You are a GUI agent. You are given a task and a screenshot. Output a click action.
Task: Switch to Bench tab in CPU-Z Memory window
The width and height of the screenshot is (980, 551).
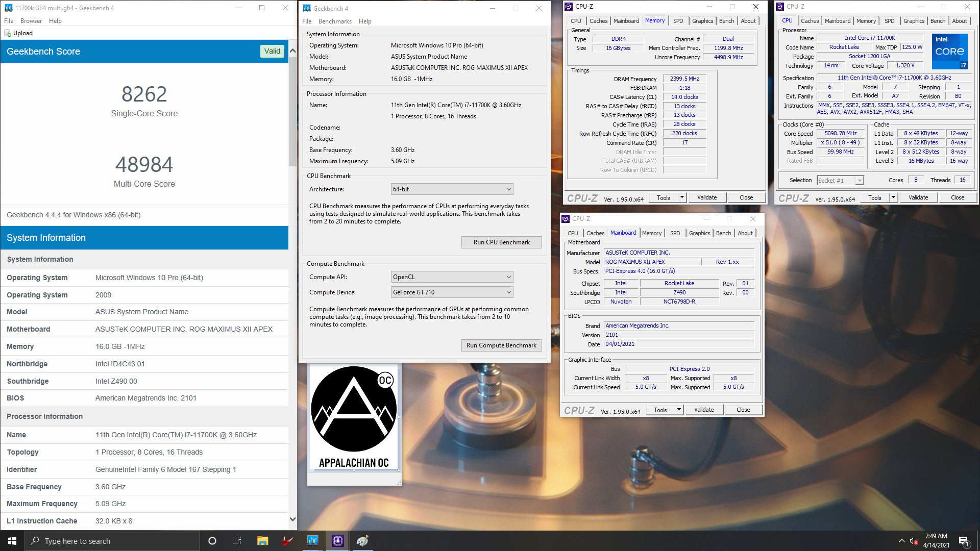[726, 21]
